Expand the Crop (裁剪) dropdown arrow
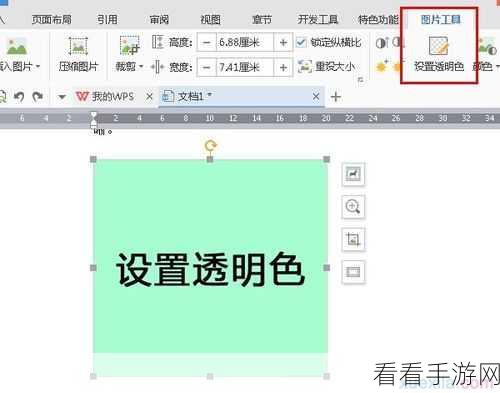 (141, 67)
